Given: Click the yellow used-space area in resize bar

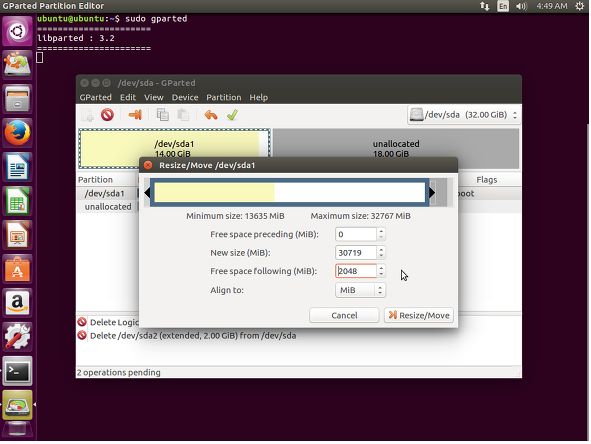Looking at the screenshot, I should click(214, 193).
